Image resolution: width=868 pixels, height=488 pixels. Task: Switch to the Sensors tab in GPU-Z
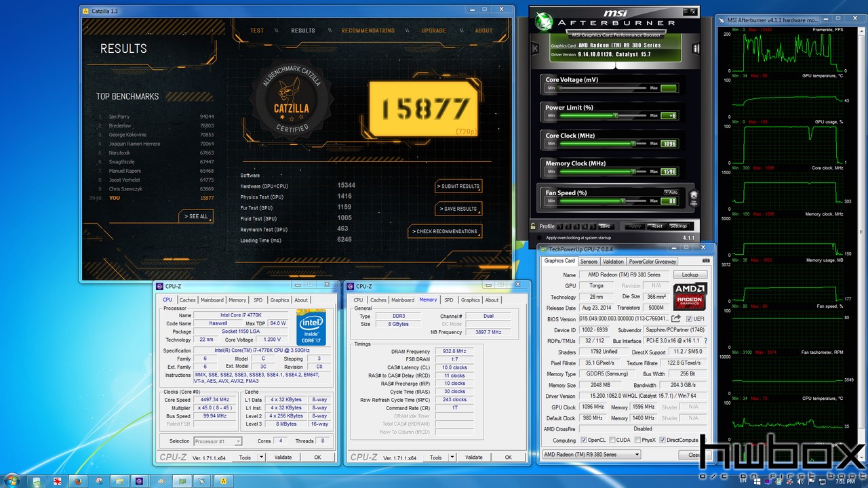[x=589, y=261]
